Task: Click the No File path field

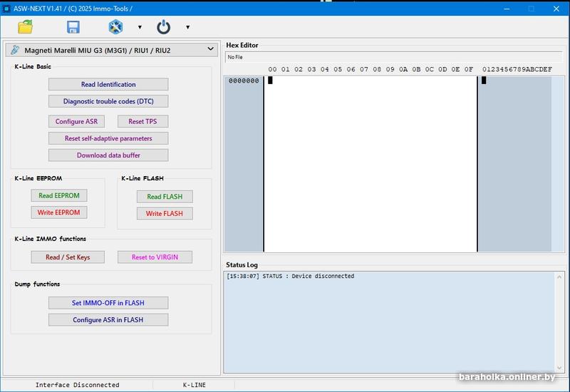Action: pyautogui.click(x=394, y=57)
